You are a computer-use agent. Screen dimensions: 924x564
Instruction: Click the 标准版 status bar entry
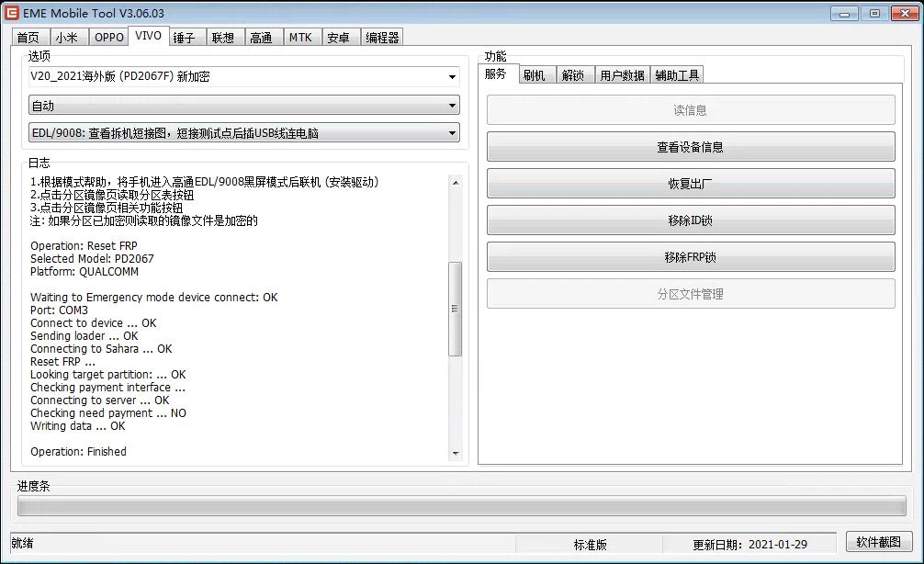click(x=590, y=545)
